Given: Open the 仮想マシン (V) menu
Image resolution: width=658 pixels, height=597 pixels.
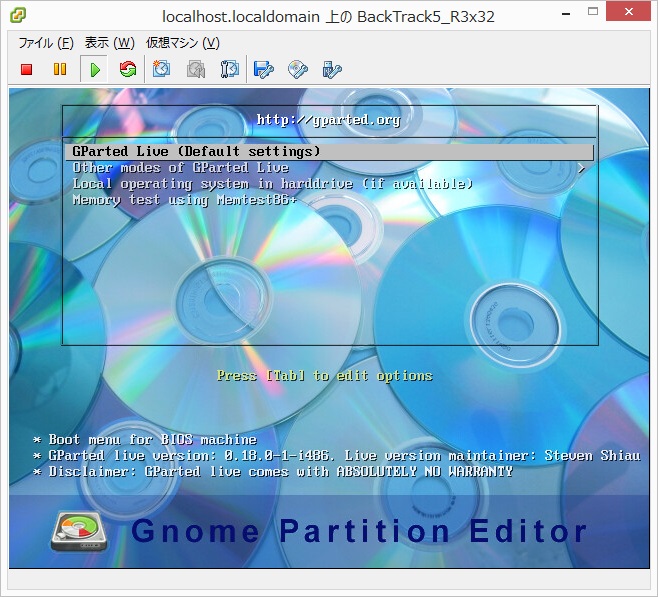Looking at the screenshot, I should 183,43.
